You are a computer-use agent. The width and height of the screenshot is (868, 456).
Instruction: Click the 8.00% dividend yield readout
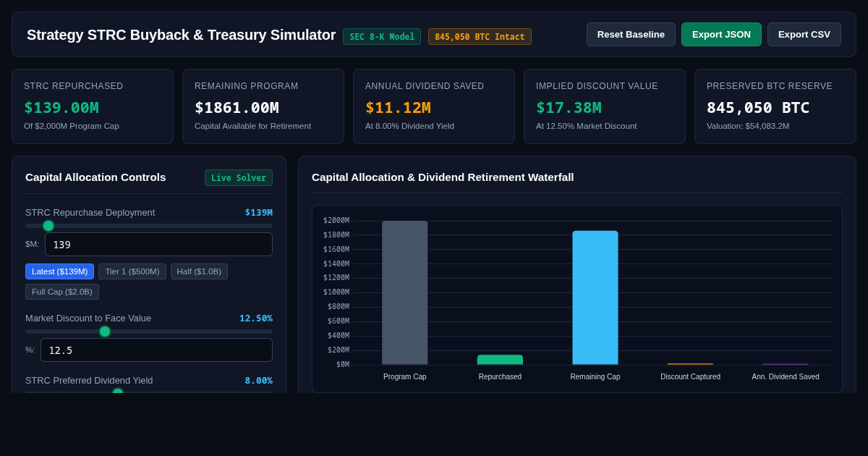click(258, 381)
